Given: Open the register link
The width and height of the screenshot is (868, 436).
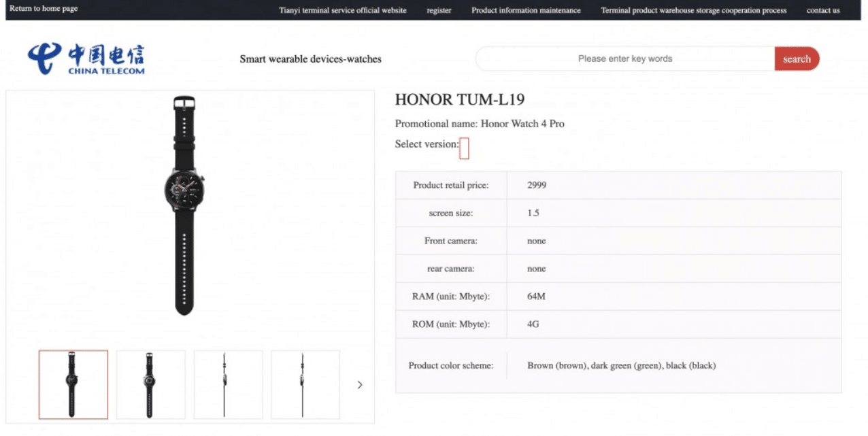Looking at the screenshot, I should pyautogui.click(x=439, y=10).
